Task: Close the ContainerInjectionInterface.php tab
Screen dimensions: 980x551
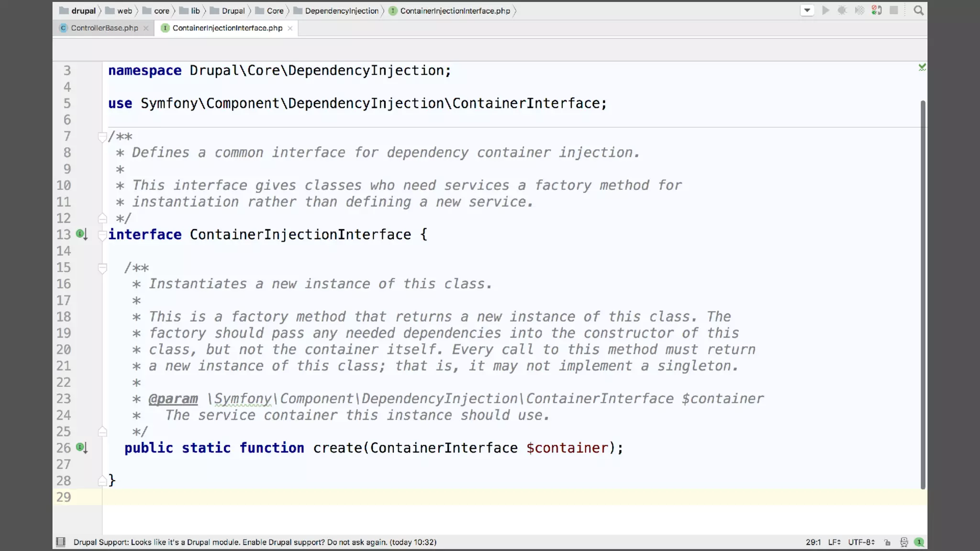Action: click(290, 28)
